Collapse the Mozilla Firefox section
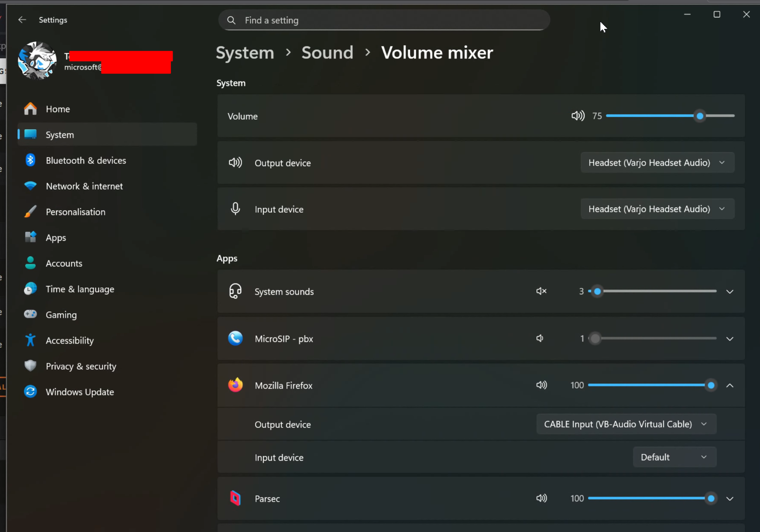Screen dimensions: 760x532 point(729,385)
